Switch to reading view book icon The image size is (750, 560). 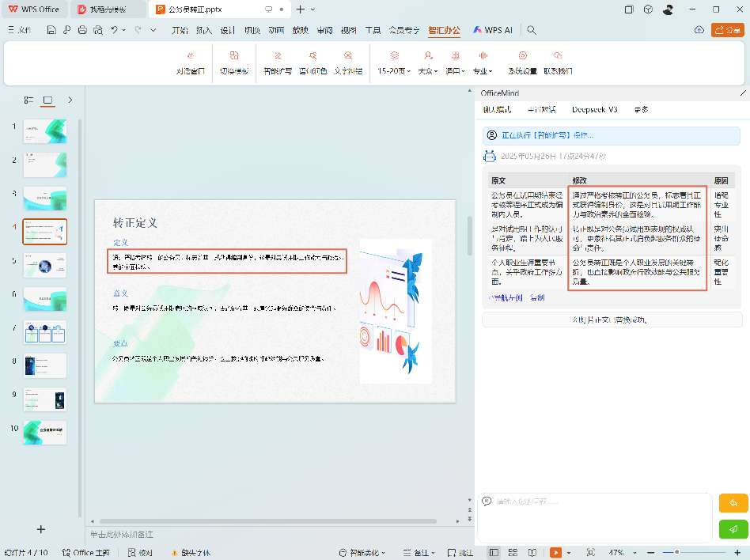[x=532, y=552]
